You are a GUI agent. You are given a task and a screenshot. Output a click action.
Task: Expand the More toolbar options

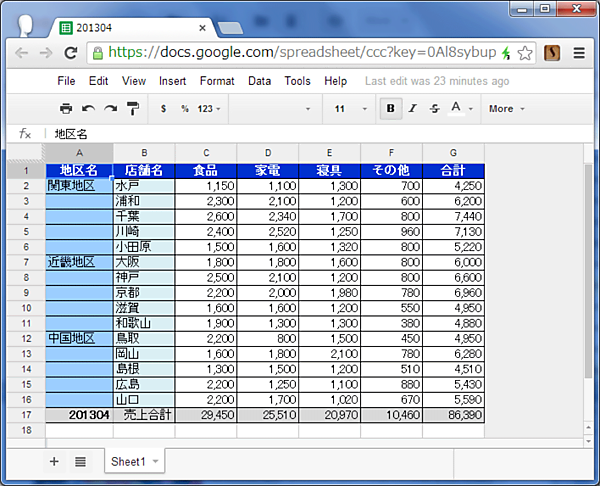click(506, 108)
